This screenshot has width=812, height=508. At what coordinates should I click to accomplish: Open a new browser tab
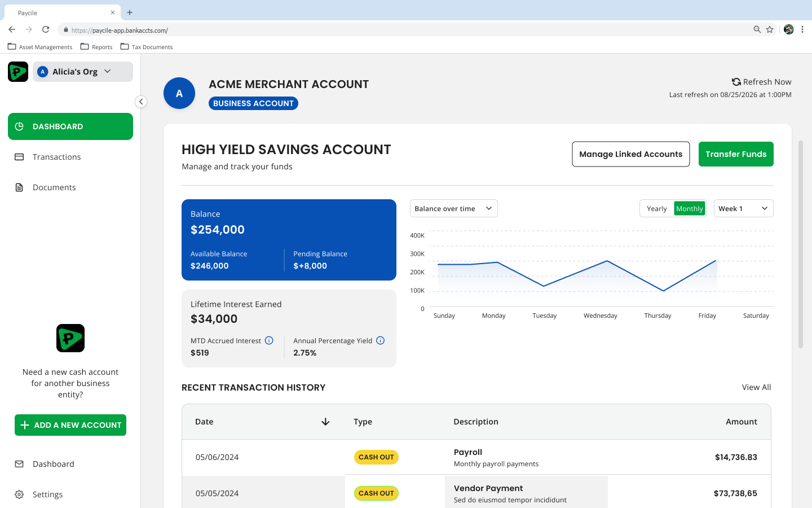(x=130, y=12)
